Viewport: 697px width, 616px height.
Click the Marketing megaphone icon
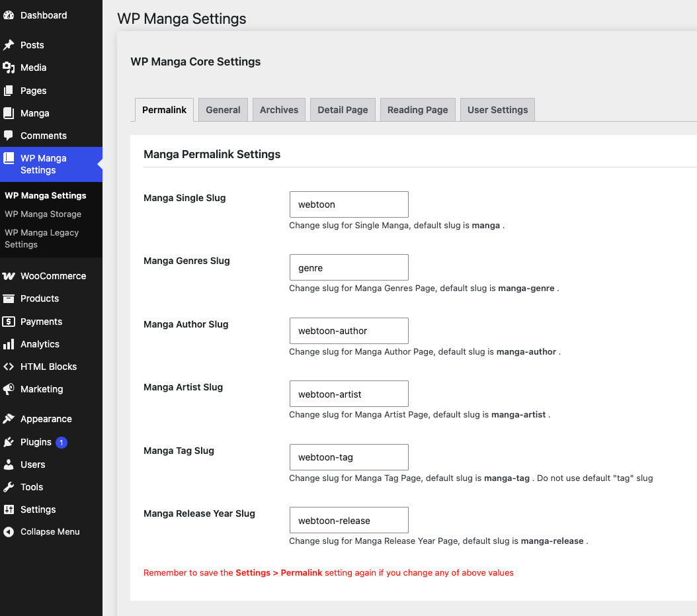click(9, 389)
